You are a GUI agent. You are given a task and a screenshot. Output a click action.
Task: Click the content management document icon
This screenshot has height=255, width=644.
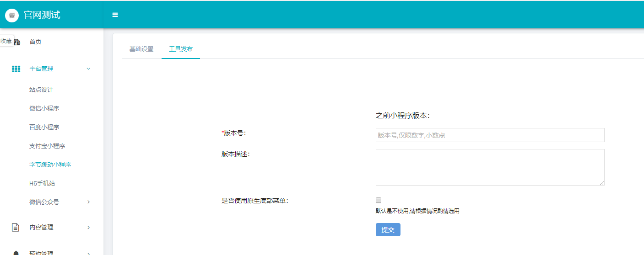[x=16, y=227]
